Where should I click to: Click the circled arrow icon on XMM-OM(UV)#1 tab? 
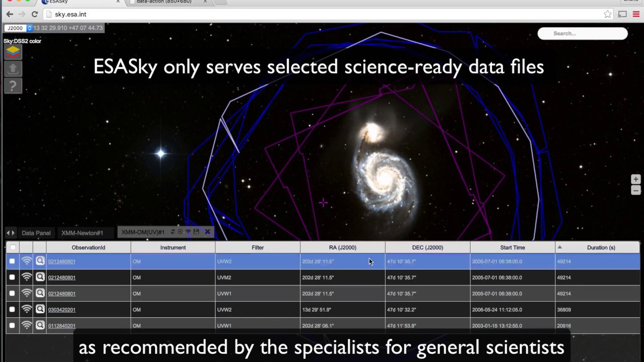point(180,232)
